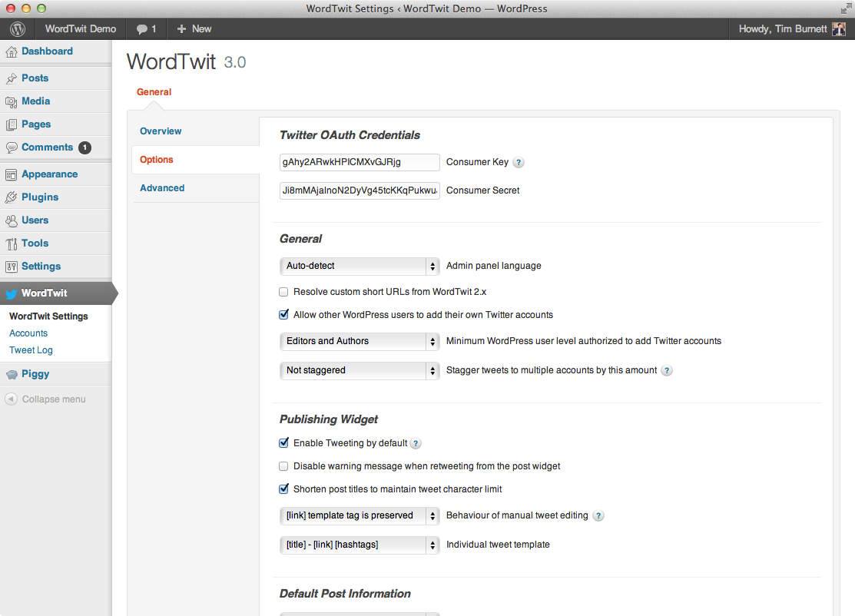This screenshot has height=616, width=855.
Task: Open comments bubble icon in admin bar
Action: click(142, 29)
